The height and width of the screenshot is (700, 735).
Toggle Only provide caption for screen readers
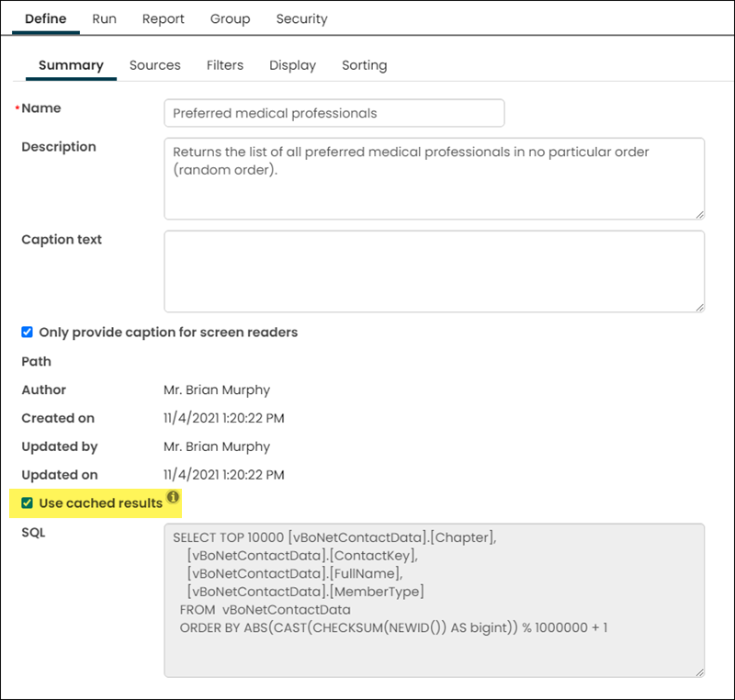click(28, 333)
